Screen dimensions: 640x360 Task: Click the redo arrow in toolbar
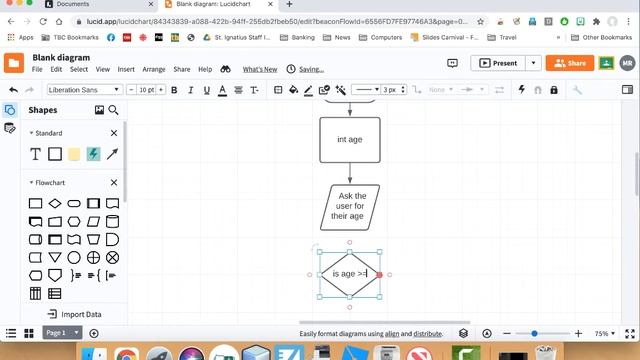click(x=29, y=90)
